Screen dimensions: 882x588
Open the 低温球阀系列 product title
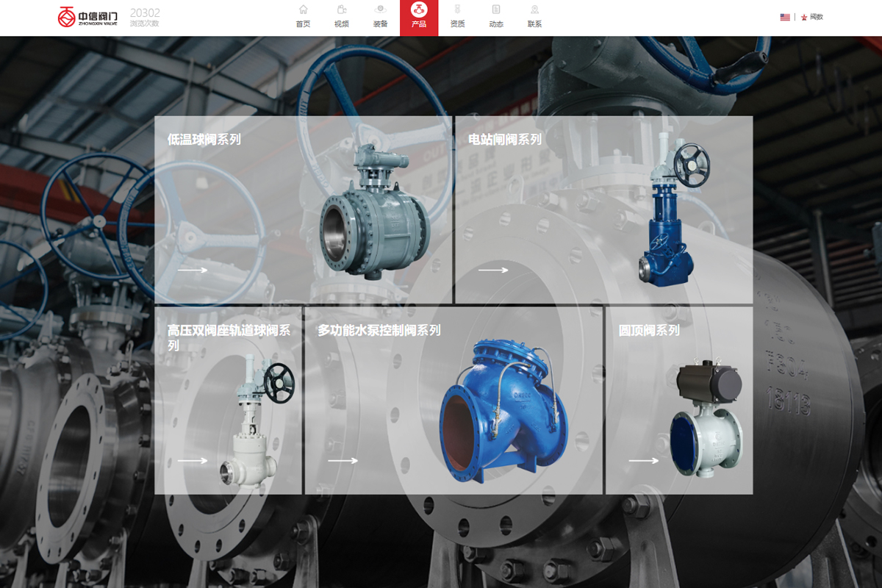coord(204,139)
